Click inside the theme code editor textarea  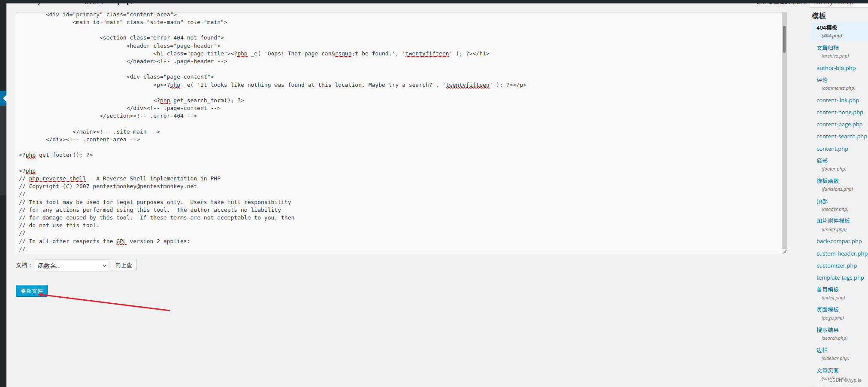tap(399, 133)
